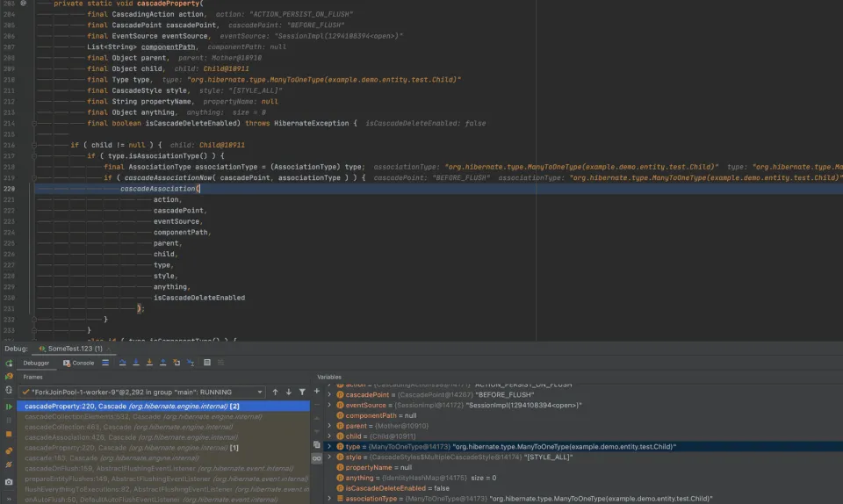The width and height of the screenshot is (843, 504).
Task: Close the SomeTest.123 (1) debug tab
Action: coord(109,349)
